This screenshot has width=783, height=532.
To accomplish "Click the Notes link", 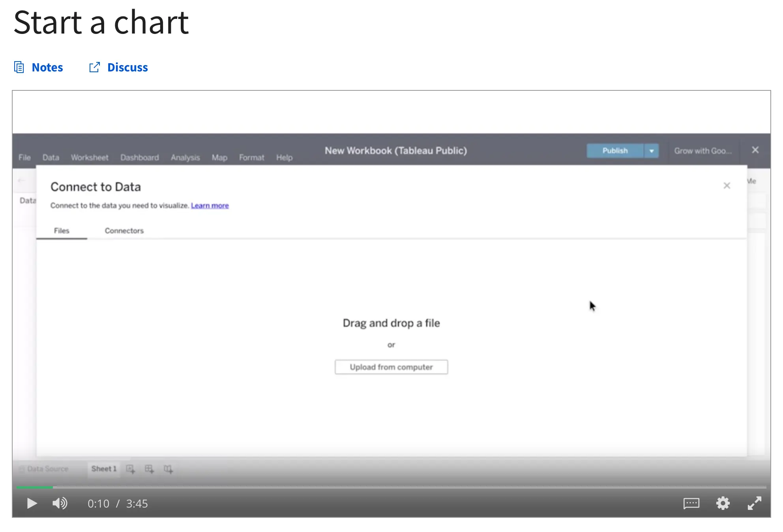I will 39,67.
